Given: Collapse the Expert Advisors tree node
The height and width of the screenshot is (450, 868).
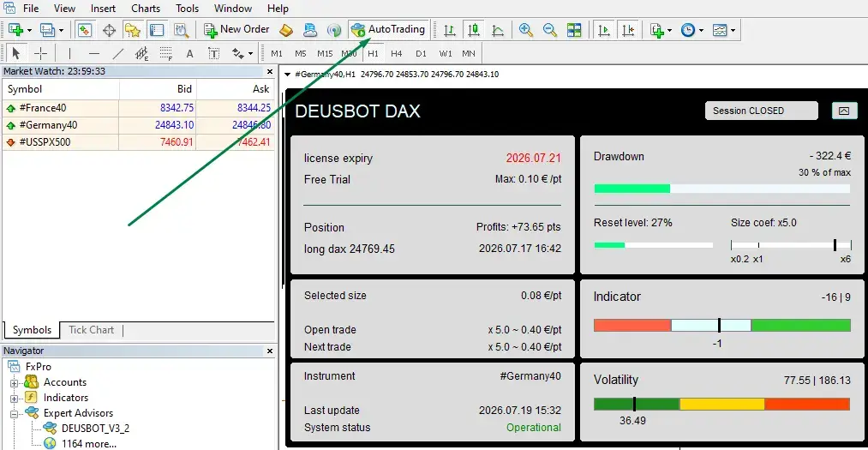Looking at the screenshot, I should tap(14, 414).
